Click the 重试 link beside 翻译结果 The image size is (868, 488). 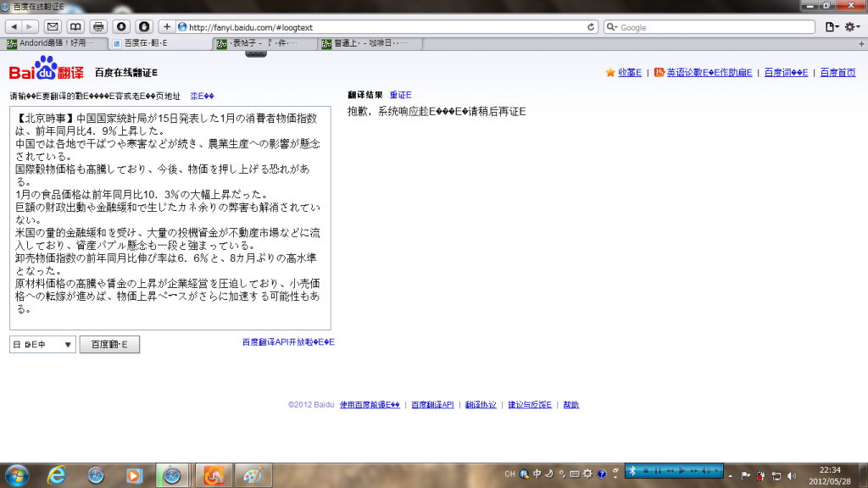coord(400,95)
